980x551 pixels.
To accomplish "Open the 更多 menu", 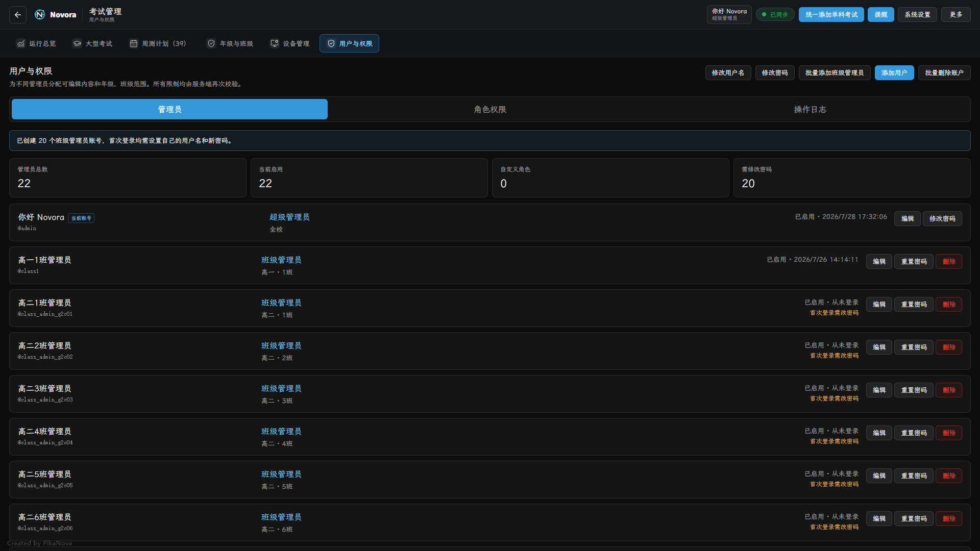I will point(956,15).
